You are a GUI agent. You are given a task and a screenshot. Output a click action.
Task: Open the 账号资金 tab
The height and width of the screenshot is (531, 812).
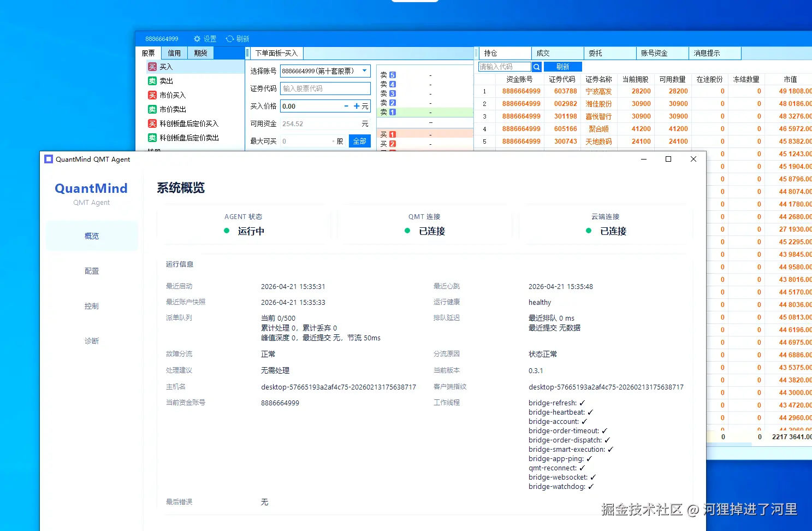coord(662,53)
